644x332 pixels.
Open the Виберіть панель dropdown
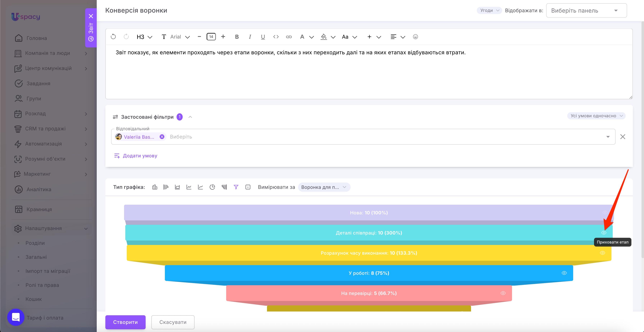point(586,10)
